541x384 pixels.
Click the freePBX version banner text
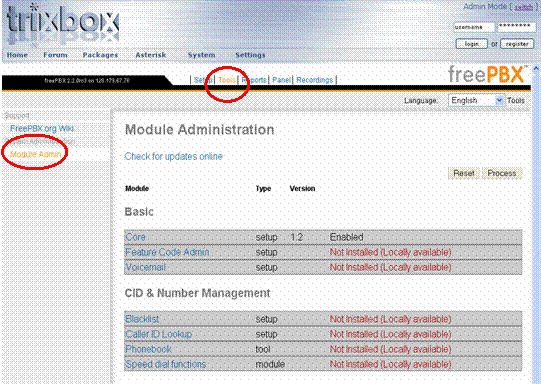[87, 81]
